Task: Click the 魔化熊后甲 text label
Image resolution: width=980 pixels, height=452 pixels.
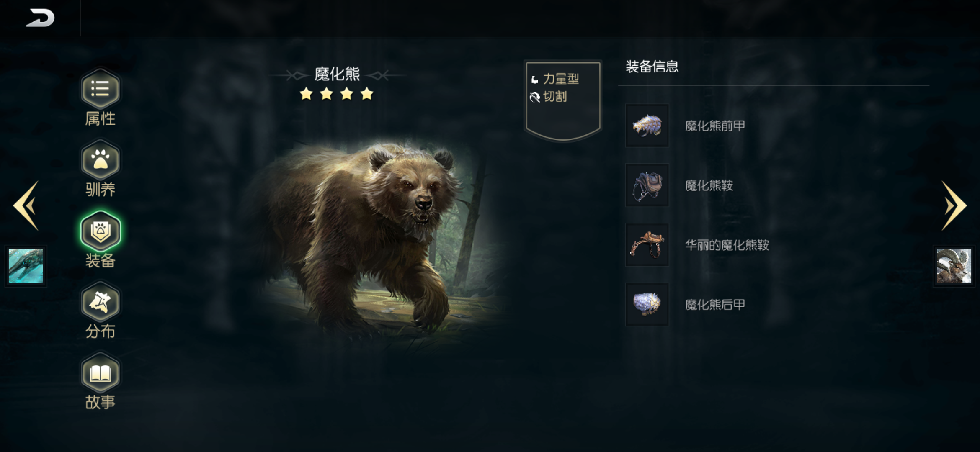Action: click(x=715, y=305)
